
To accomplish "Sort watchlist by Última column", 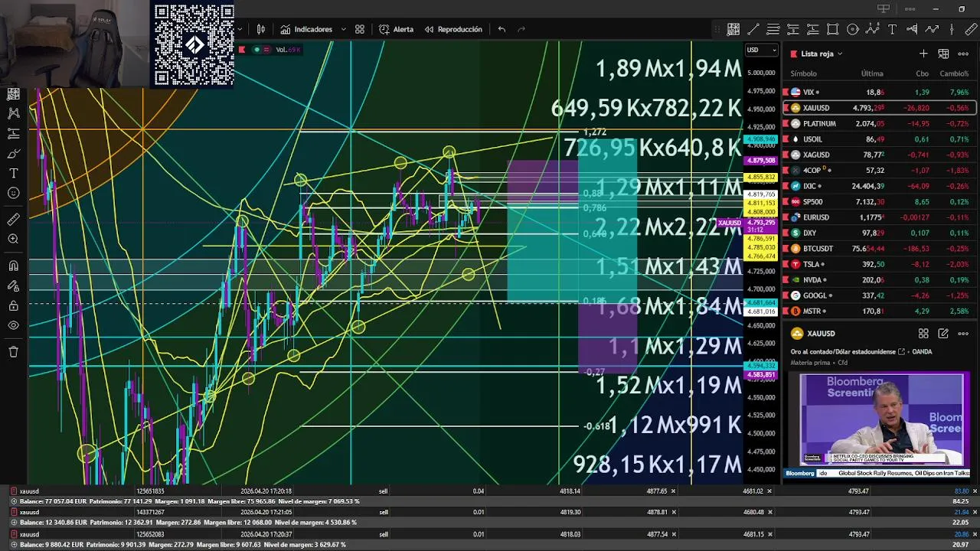I will pos(872,73).
